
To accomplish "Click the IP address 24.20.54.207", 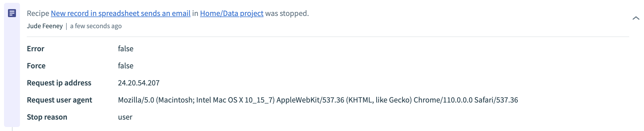I will click(139, 83).
